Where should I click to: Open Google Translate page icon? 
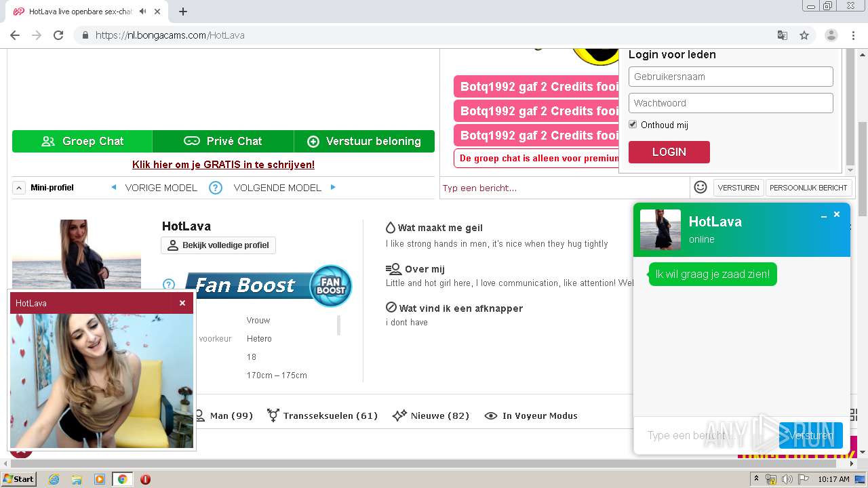(x=783, y=35)
